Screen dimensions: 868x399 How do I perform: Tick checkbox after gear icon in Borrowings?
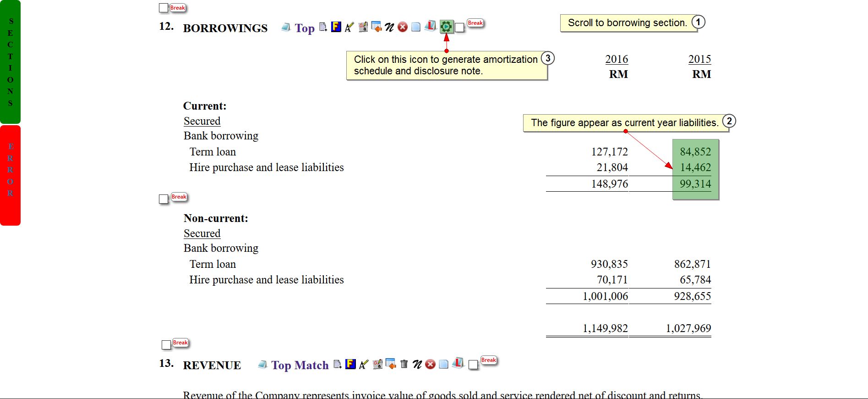point(460,28)
